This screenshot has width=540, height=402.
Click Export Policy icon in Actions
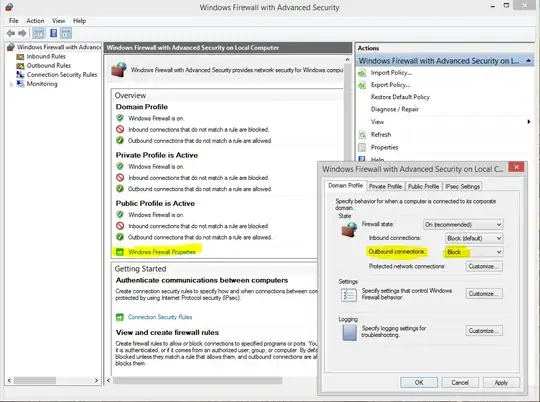click(x=362, y=85)
